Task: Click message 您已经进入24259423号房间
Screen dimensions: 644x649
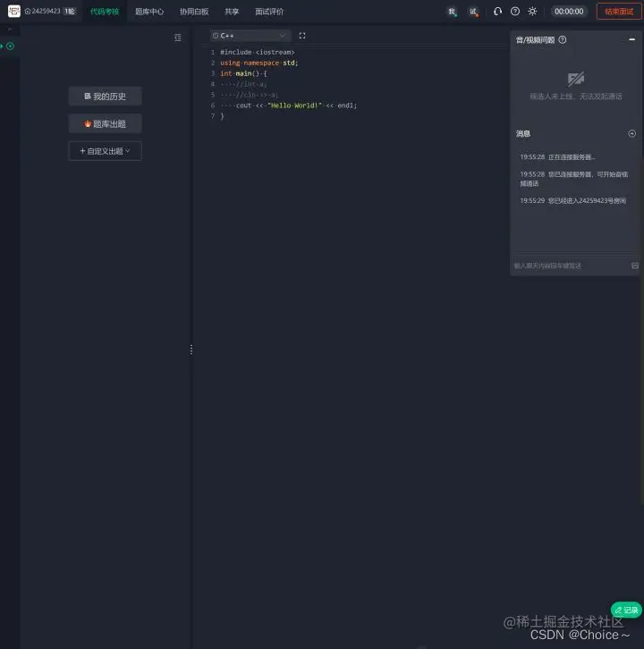Action: (573, 201)
